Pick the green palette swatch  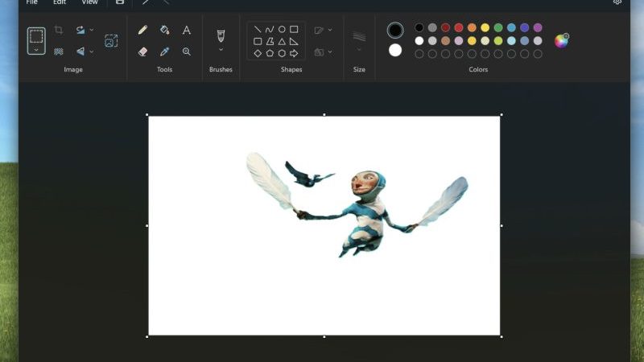coord(497,27)
